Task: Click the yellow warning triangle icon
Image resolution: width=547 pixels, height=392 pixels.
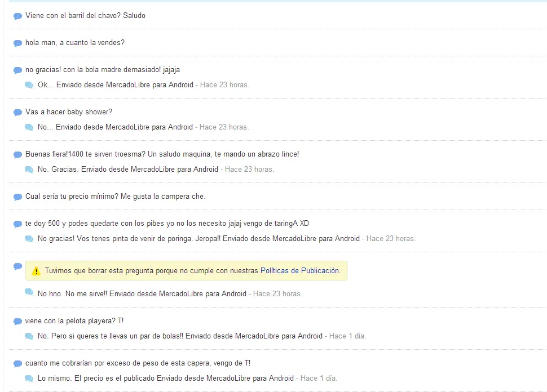Action: pyautogui.click(x=36, y=271)
